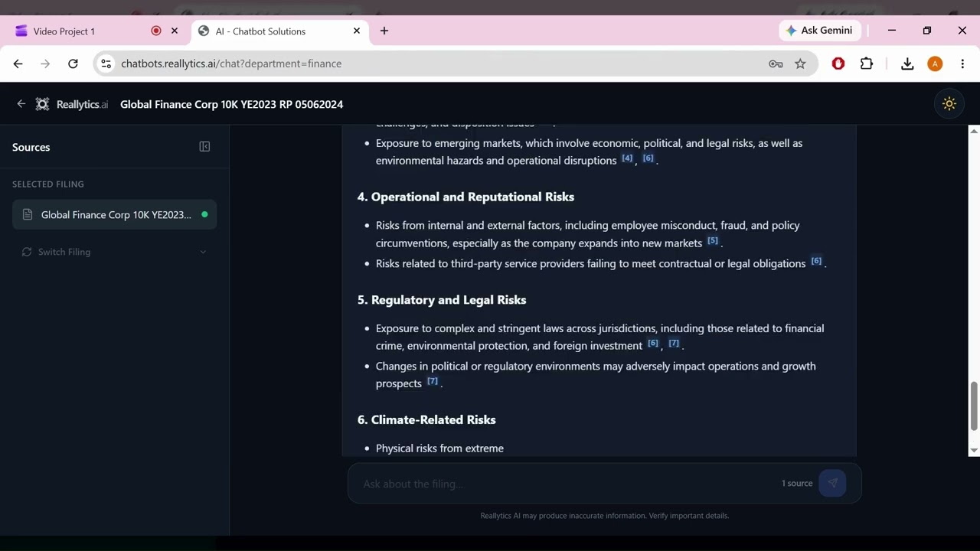The image size is (980, 551).
Task: Focus the Ask about the filing input
Action: 567,484
